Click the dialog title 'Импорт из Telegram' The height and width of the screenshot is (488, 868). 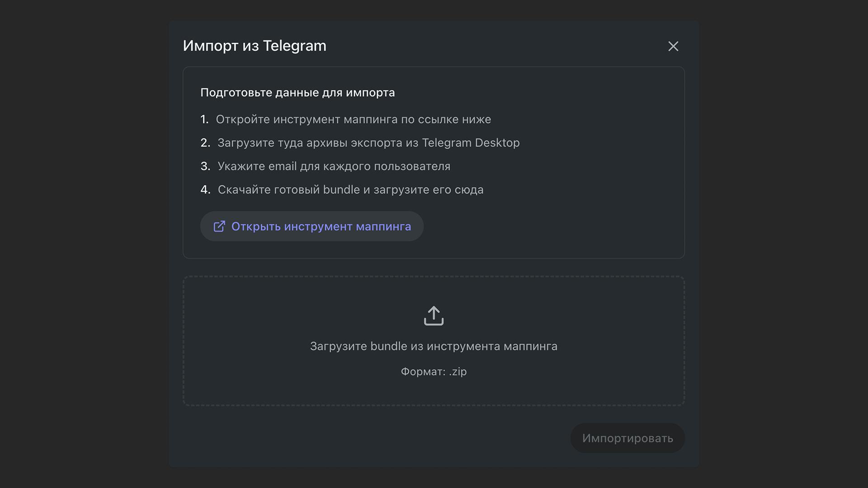click(255, 45)
